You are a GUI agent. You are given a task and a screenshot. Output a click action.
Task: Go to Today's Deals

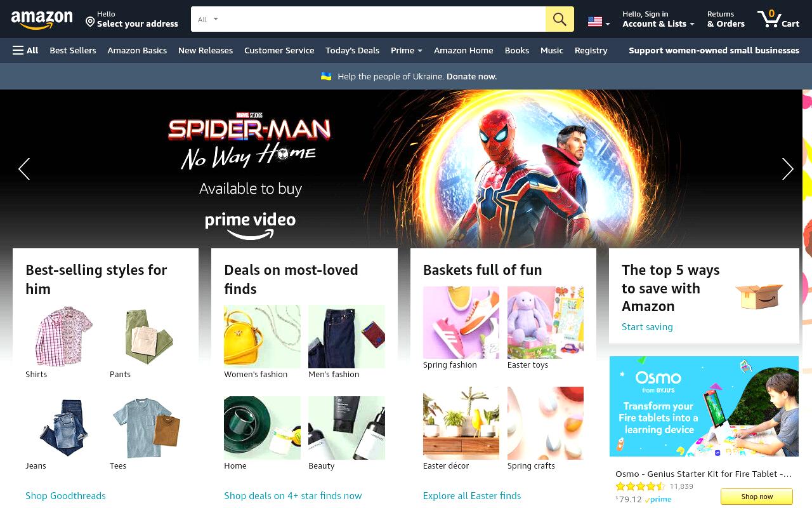[x=352, y=50]
